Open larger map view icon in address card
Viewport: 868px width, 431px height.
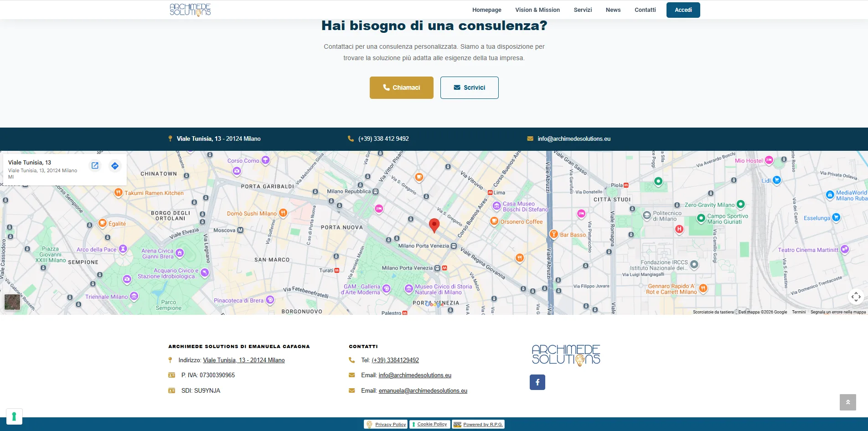pyautogui.click(x=95, y=165)
